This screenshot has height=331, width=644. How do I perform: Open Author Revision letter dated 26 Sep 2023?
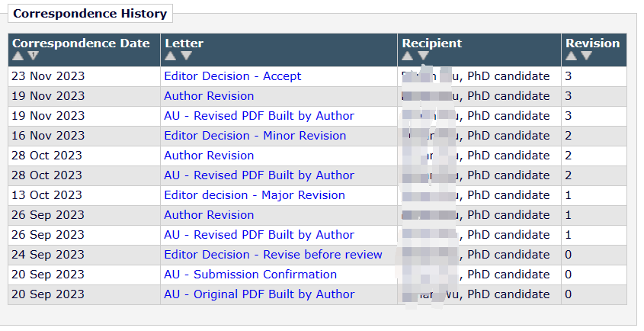(209, 215)
